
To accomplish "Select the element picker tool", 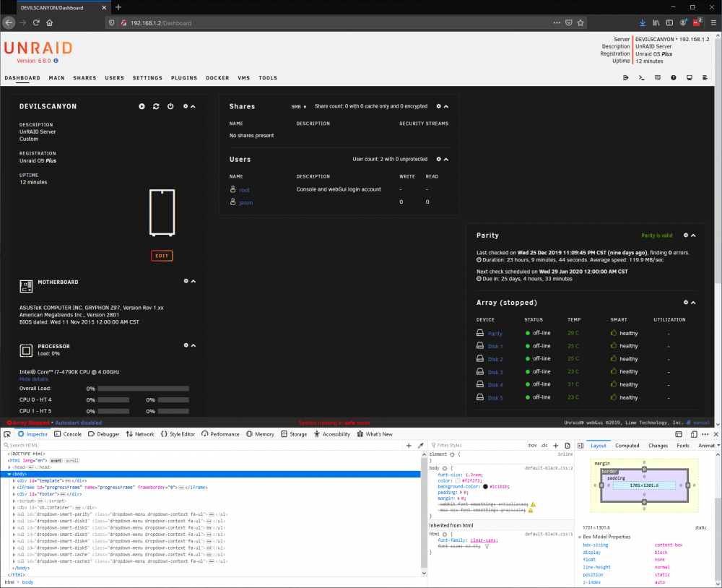I will 7,434.
